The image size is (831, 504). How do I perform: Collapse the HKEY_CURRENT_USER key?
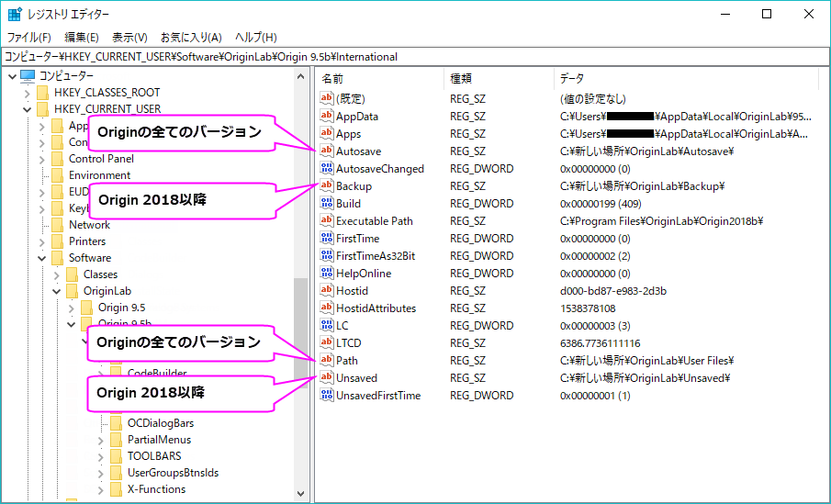27,109
